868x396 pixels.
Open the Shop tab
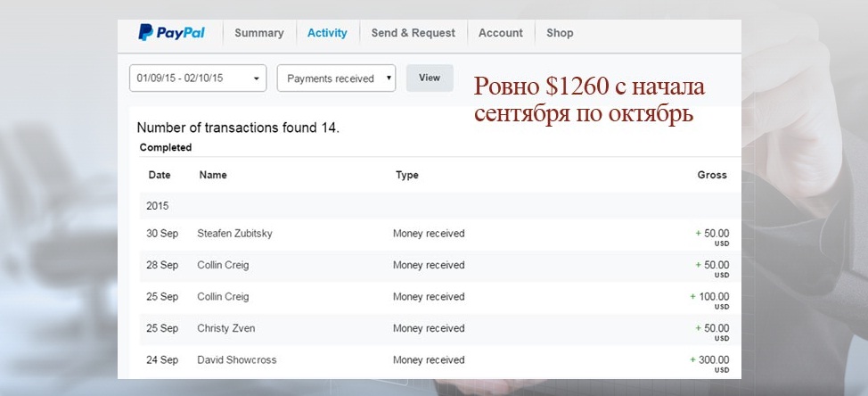coord(560,33)
